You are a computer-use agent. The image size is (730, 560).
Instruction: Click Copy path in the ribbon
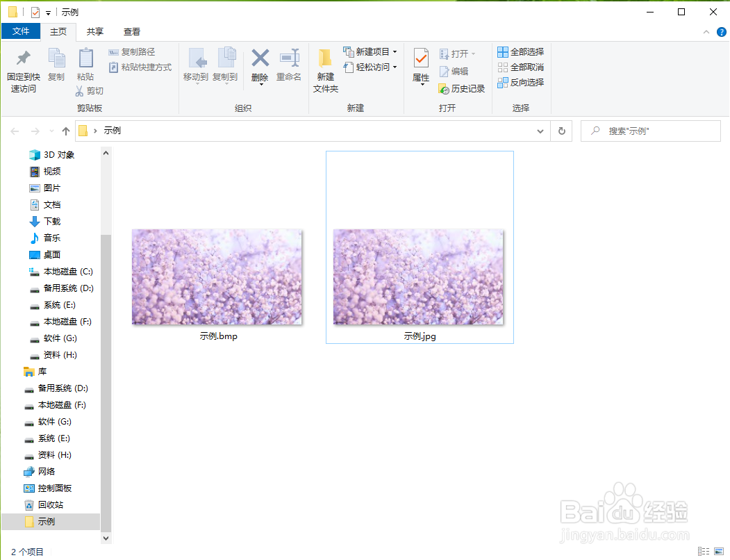[x=132, y=51]
